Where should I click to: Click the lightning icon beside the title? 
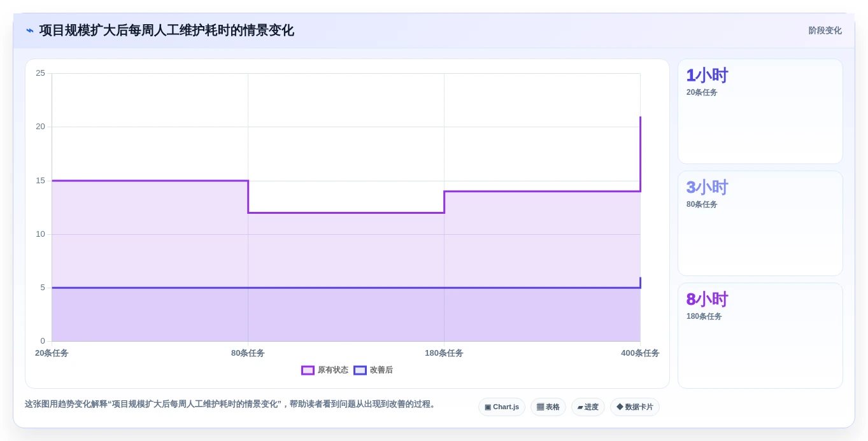pyautogui.click(x=30, y=31)
